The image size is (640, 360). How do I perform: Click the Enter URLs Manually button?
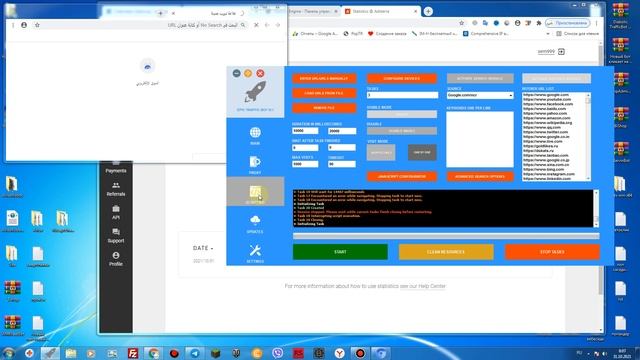pyautogui.click(x=324, y=78)
